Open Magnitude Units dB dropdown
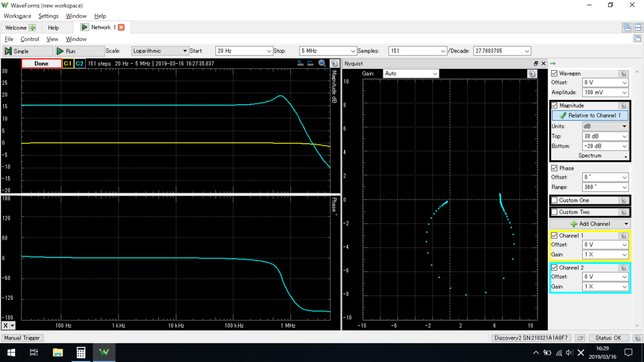This screenshot has height=362, width=644. pos(605,126)
